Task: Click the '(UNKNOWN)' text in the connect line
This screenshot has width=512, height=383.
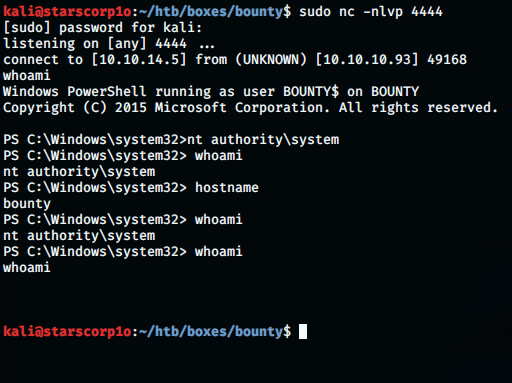Action: click(x=271, y=60)
